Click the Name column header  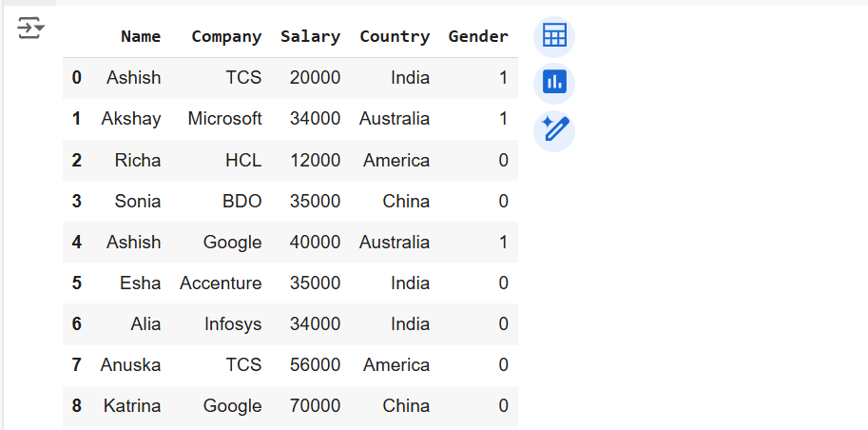(x=141, y=37)
